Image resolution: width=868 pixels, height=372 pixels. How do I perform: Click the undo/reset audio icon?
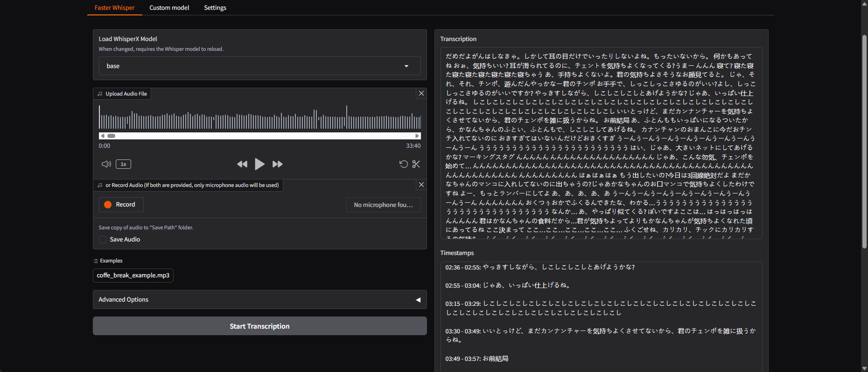404,164
